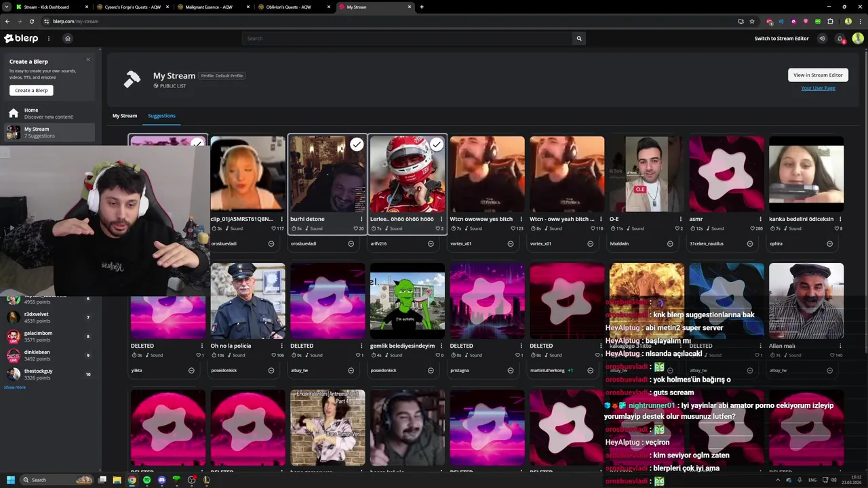Close the Create a Blerp card
This screenshot has width=868, height=488.
coord(88,60)
